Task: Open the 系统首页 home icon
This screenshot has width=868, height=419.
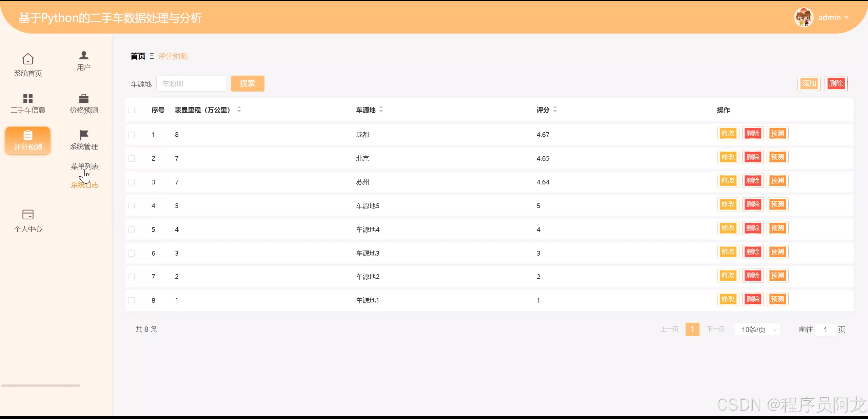Action: 28,59
